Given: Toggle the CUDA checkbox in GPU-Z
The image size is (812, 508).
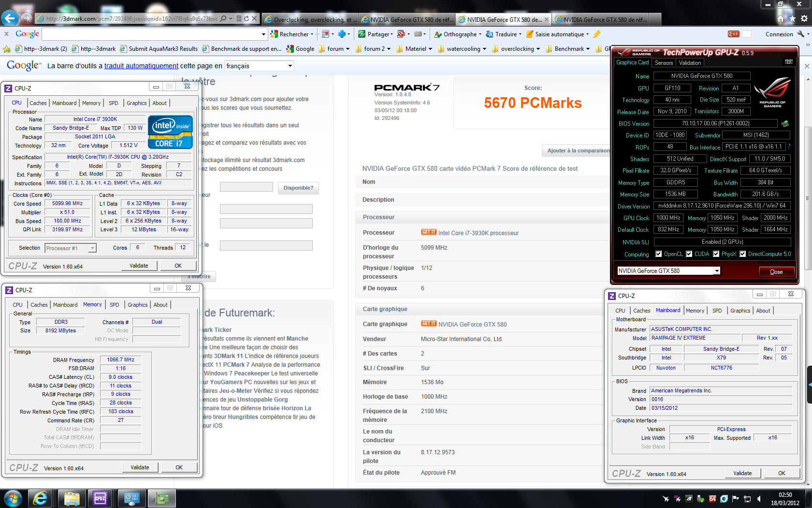Looking at the screenshot, I should pos(689,254).
